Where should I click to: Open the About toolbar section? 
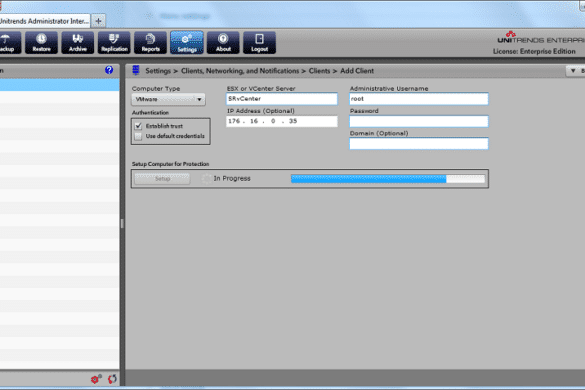coord(223,43)
